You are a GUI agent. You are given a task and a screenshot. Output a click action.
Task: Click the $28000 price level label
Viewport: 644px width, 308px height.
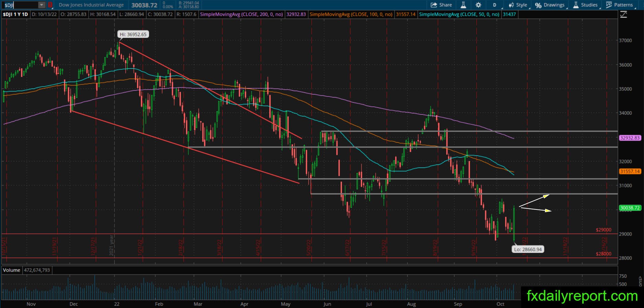pos(604,254)
